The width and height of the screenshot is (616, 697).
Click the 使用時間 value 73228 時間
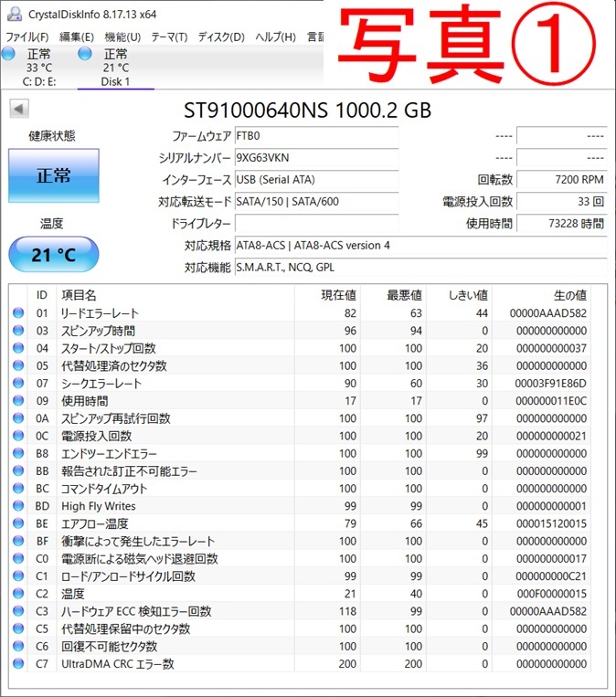[562, 223]
